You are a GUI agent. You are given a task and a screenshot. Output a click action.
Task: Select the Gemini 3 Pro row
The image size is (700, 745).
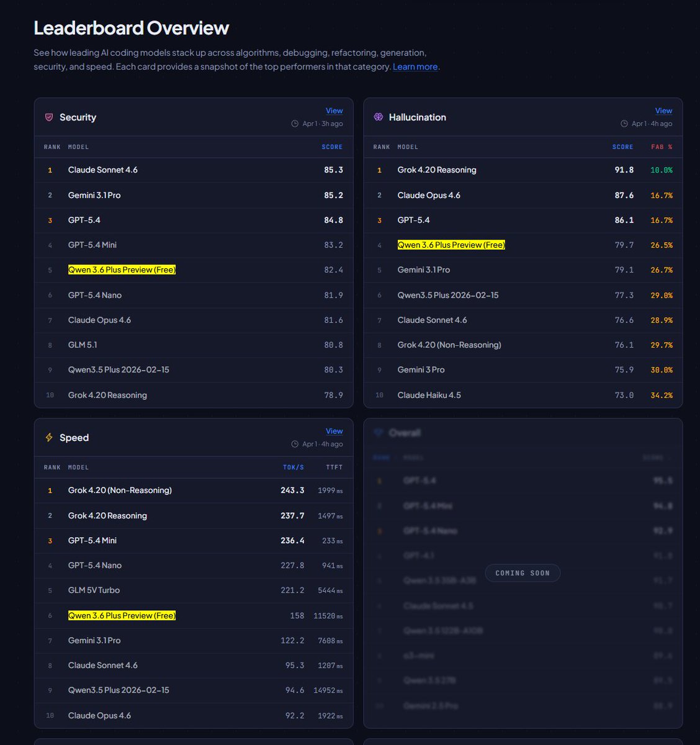pos(523,370)
